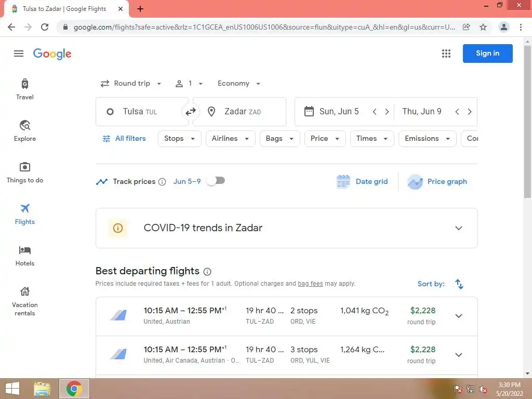Viewport: 532px width, 399px height.
Task: Open the Date grid
Action: point(362,181)
